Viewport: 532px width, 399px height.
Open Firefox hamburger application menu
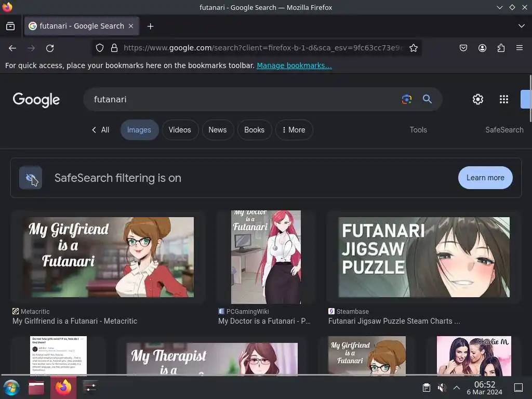pos(520,48)
